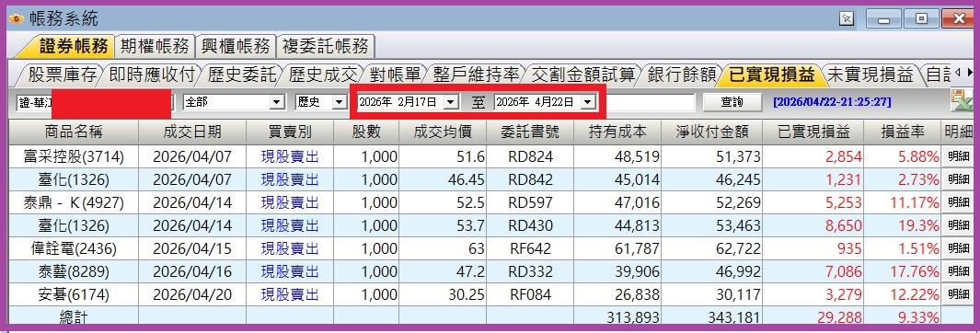The width and height of the screenshot is (980, 333).
Task: Click the 持有成本 column header
Action: coord(617,132)
